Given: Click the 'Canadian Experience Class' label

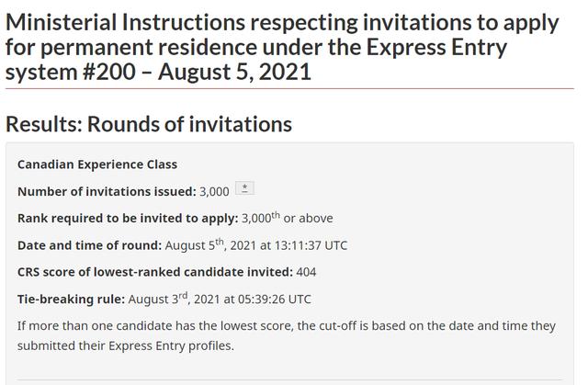Looking at the screenshot, I should (97, 164).
